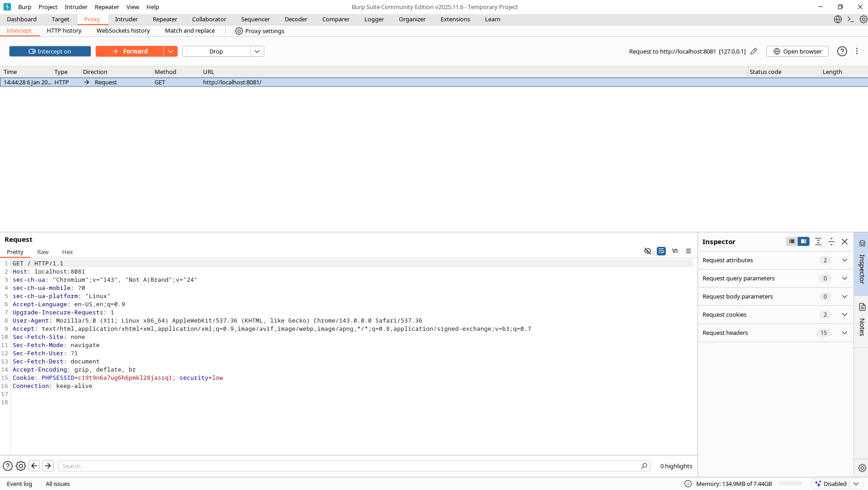Toggle Intercept on button
This screenshot has height=490, width=868.
click(50, 51)
